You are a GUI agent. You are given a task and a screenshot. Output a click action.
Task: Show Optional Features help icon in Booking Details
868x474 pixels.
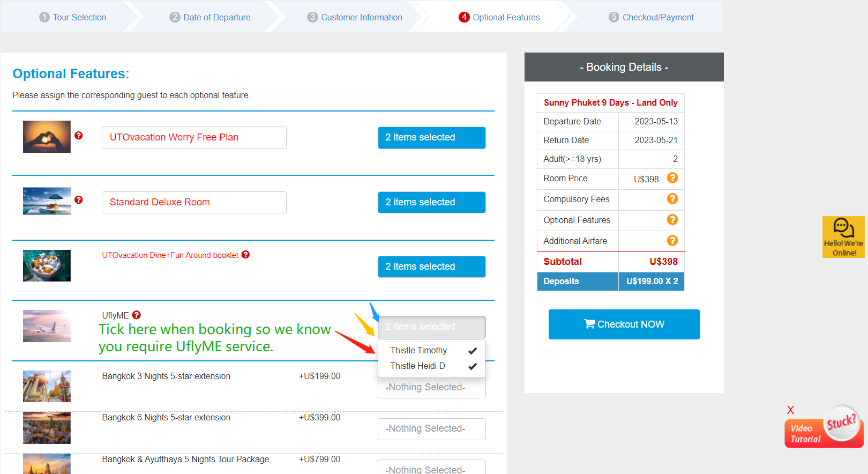pyautogui.click(x=672, y=220)
